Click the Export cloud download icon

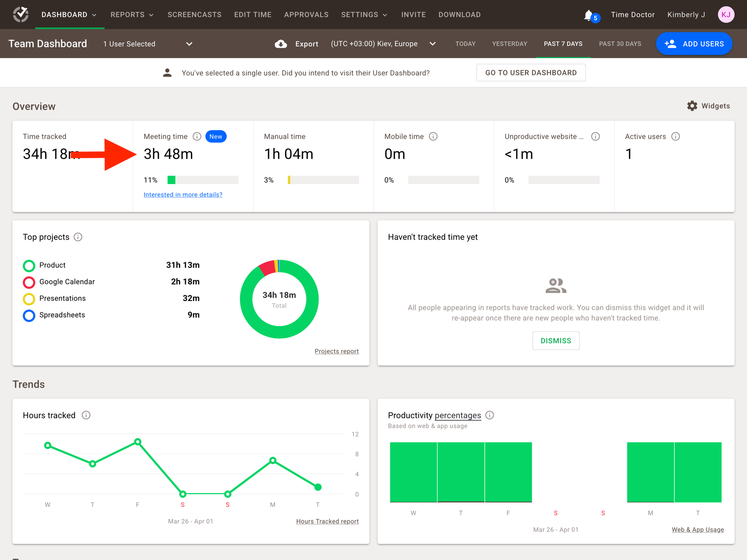click(x=281, y=44)
